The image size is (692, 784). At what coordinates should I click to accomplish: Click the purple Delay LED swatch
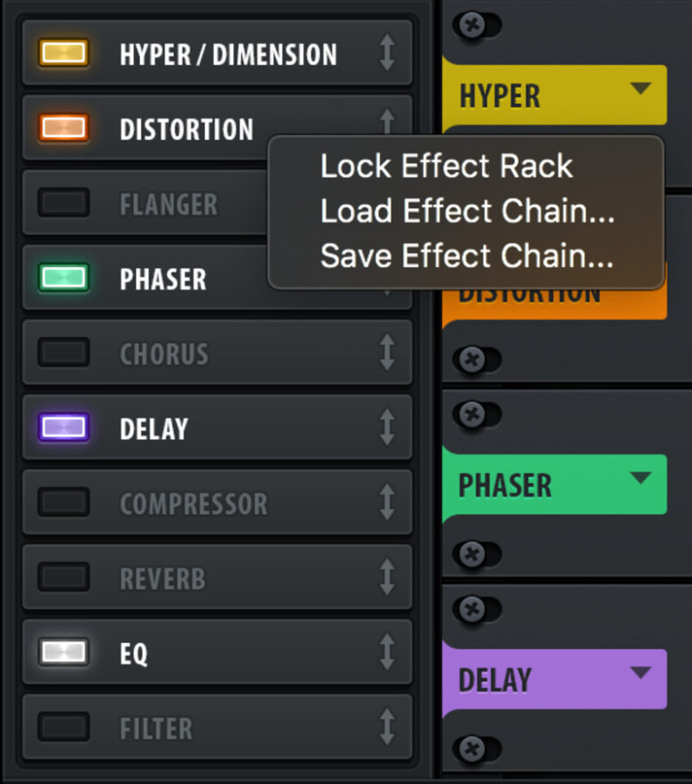click(63, 428)
